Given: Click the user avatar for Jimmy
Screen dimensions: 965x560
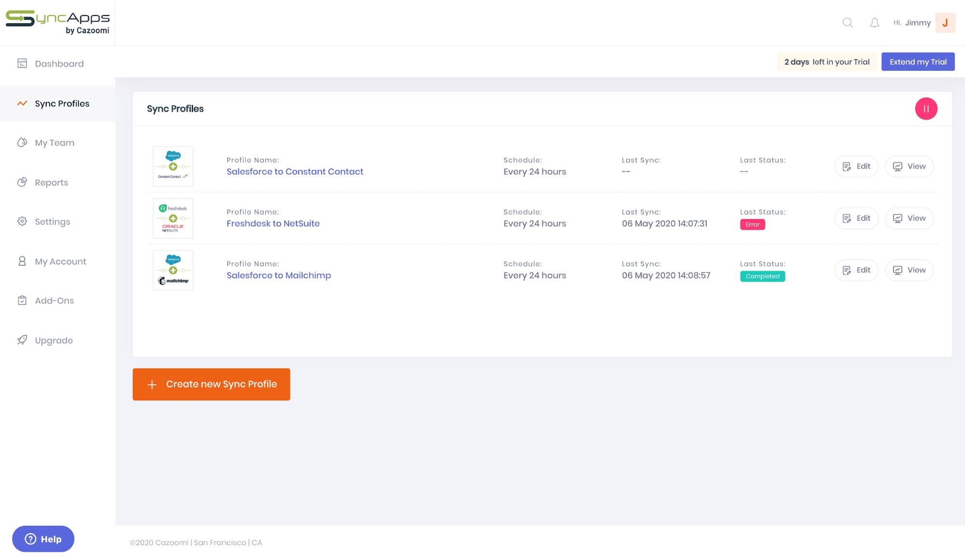Looking at the screenshot, I should pos(946,23).
